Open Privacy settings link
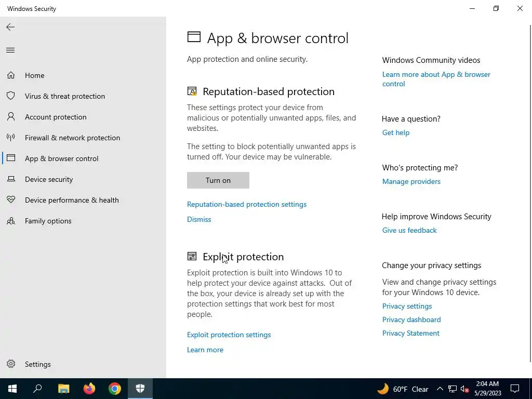The image size is (532, 399). (x=407, y=306)
